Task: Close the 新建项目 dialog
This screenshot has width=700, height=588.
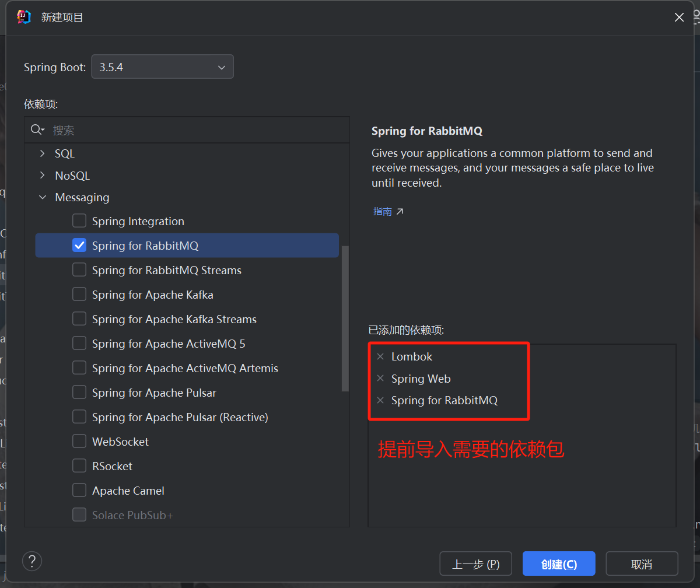Action: click(x=679, y=17)
